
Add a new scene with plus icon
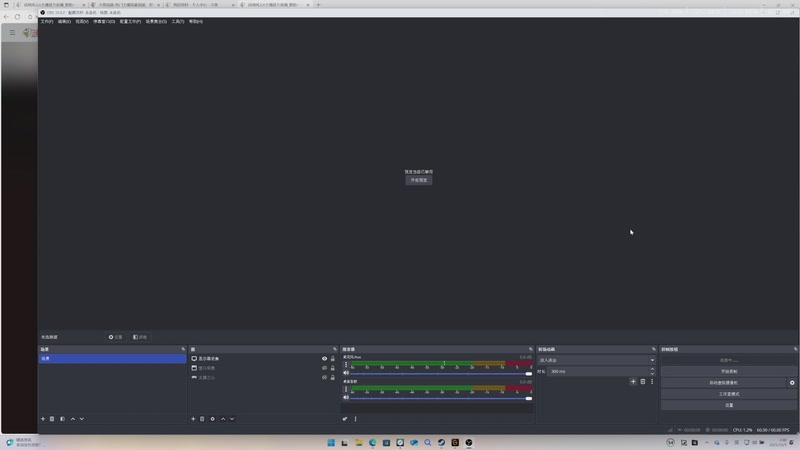click(x=43, y=419)
